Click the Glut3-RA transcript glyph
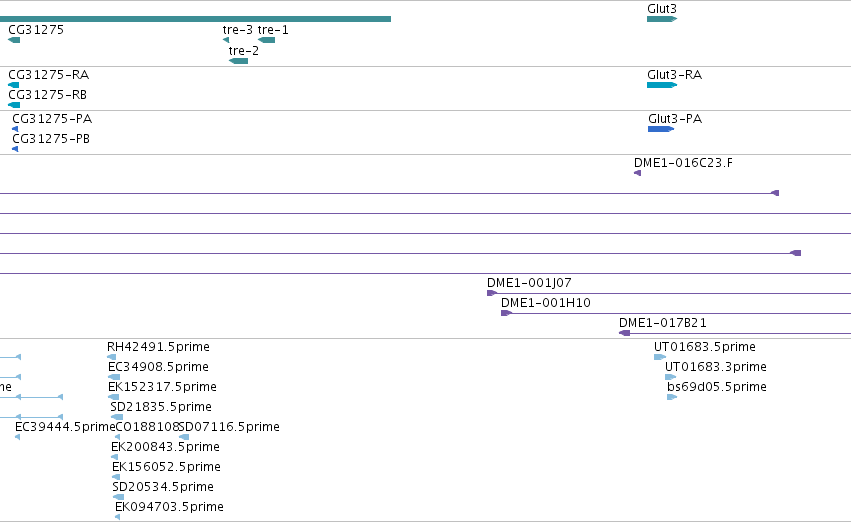 click(x=662, y=85)
